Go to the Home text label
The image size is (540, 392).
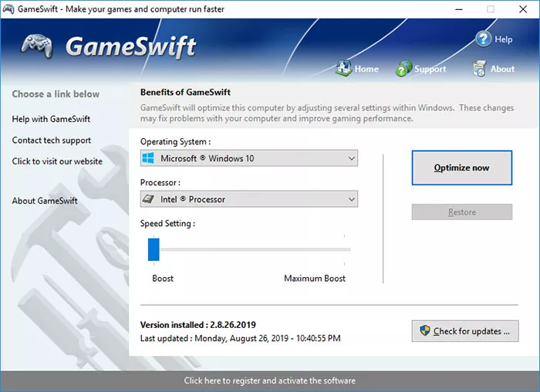click(366, 69)
